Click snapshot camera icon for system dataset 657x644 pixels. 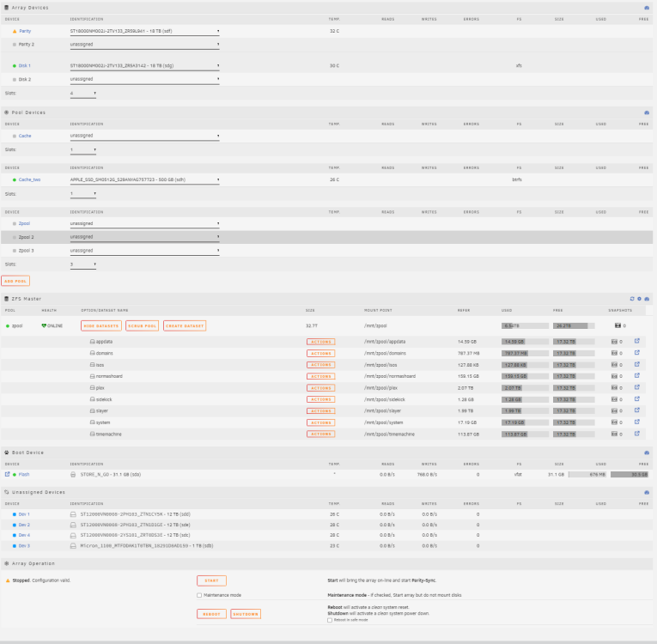(614, 422)
